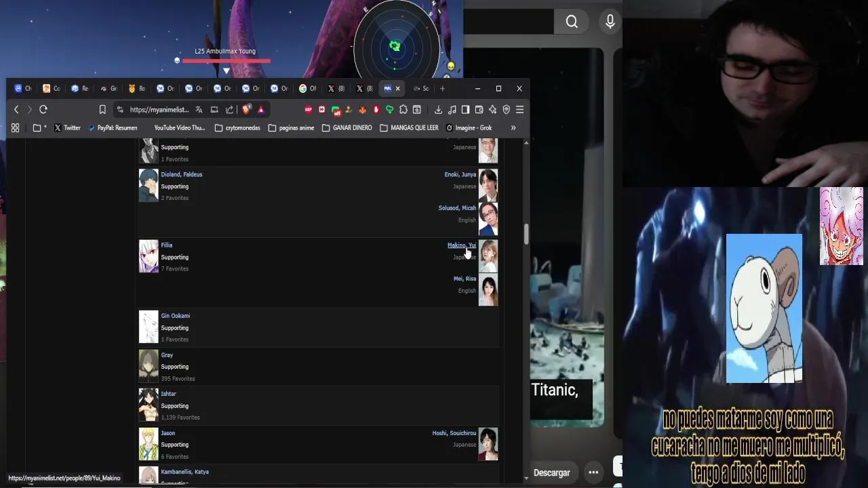Switch to the 'Co' browser tab

tap(52, 88)
